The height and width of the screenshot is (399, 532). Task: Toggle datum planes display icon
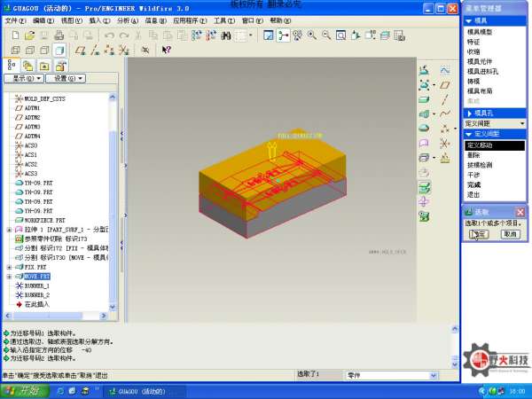point(80,51)
